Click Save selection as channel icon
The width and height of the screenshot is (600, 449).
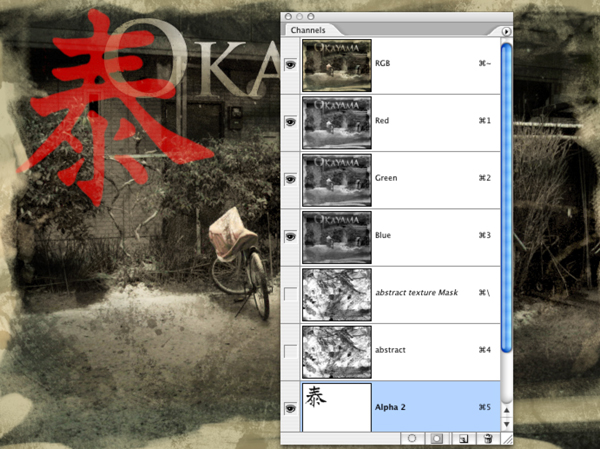437,438
